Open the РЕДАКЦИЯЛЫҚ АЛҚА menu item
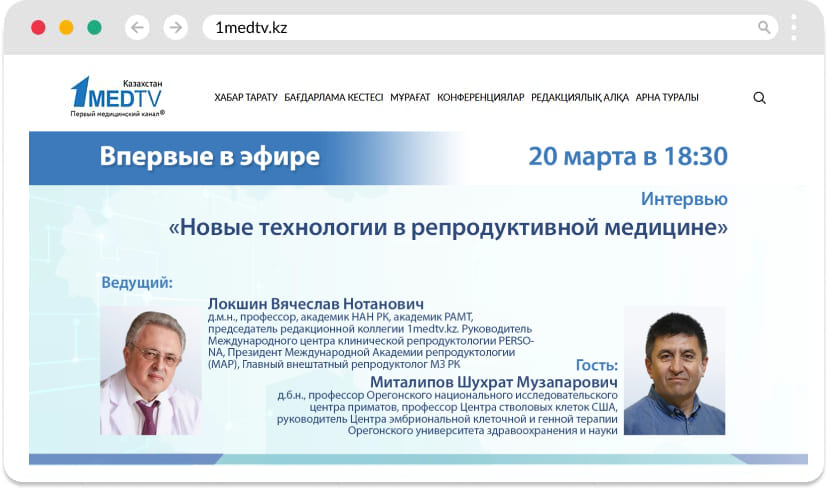Screen dimensions: 828x490 coord(580,98)
